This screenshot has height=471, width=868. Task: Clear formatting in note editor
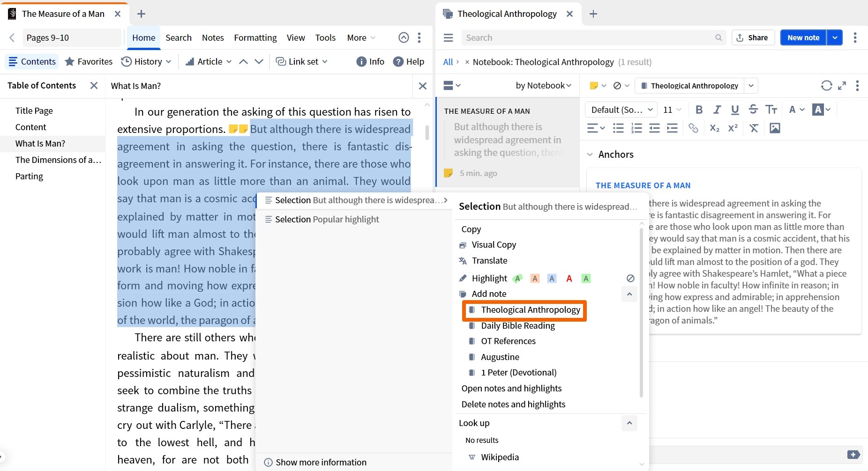tap(754, 128)
